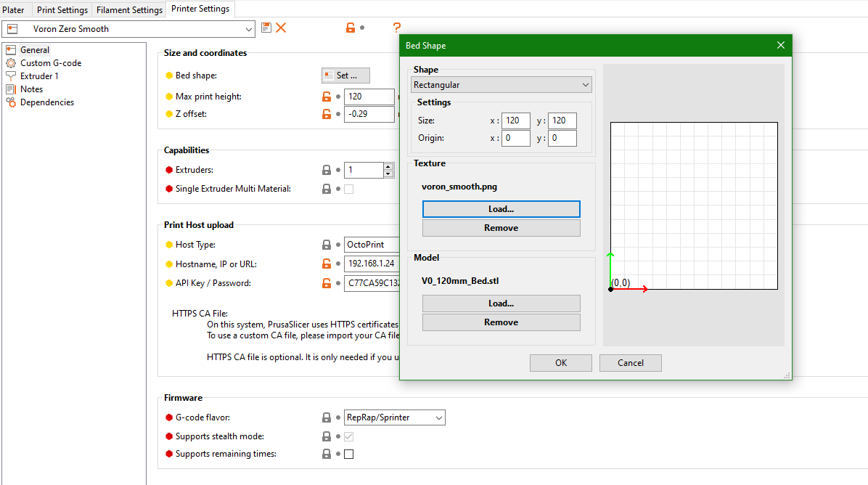Open the G-code flavor RepRap/Sprinter dropdown
Viewport: 868px width, 485px height.
click(x=395, y=417)
